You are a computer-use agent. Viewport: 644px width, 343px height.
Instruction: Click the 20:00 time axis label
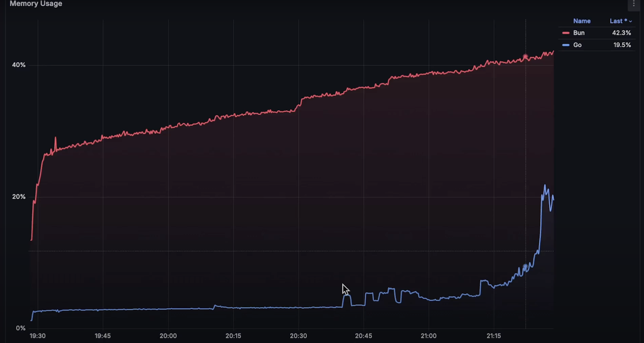pos(168,336)
